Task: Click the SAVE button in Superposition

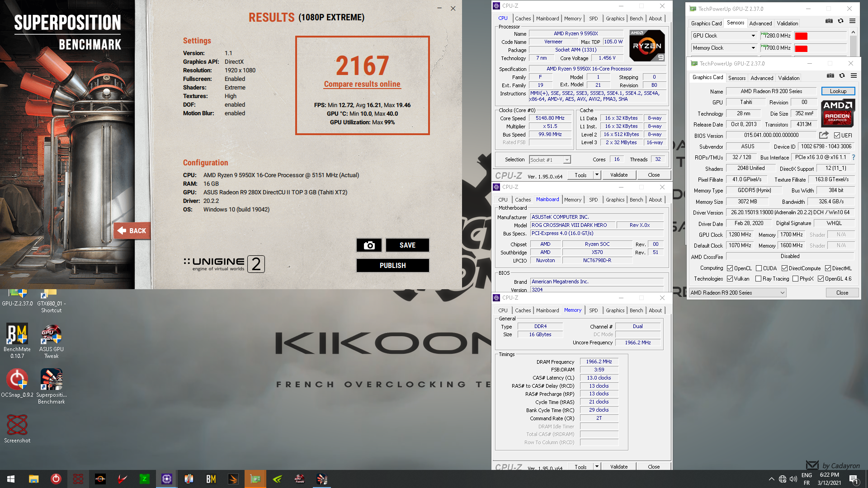Action: point(407,245)
